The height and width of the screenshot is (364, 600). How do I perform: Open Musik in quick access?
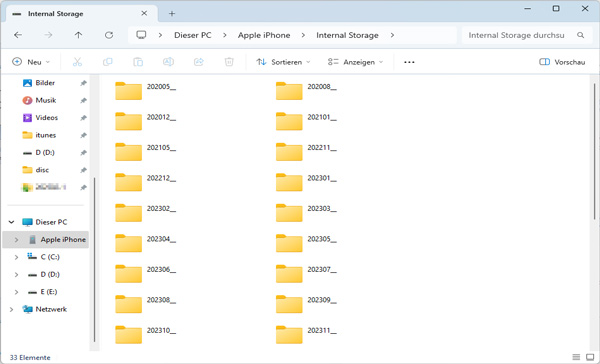tap(46, 100)
